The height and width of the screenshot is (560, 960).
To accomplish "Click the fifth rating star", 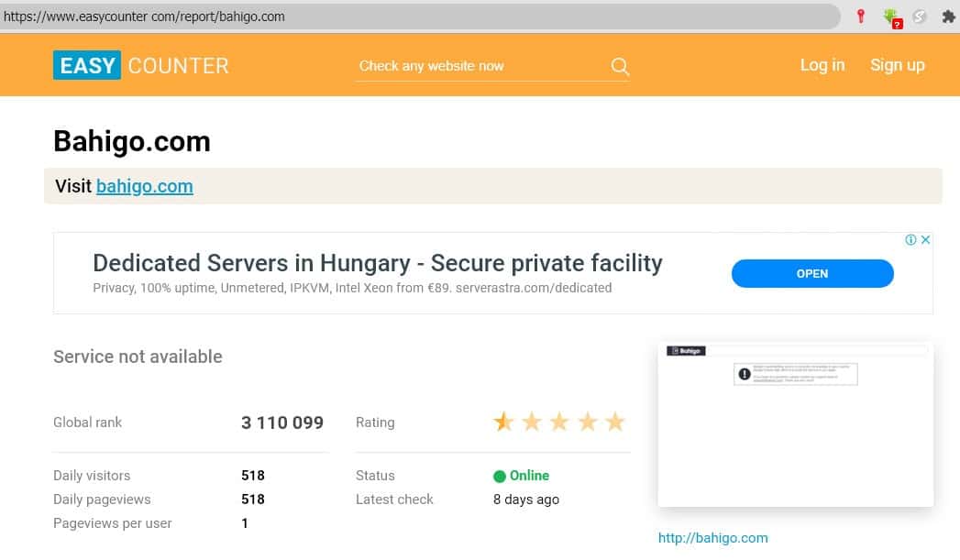I will 615,422.
